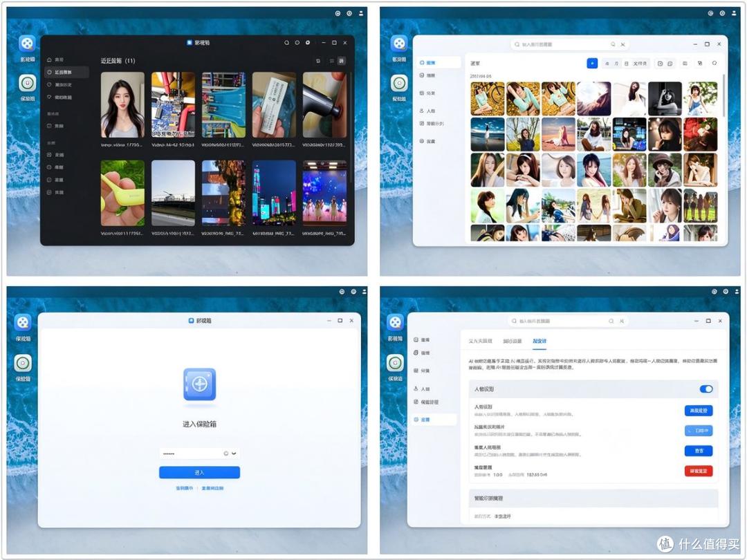
Task: Click the user account icon above the dark video window
Action: 360,13
